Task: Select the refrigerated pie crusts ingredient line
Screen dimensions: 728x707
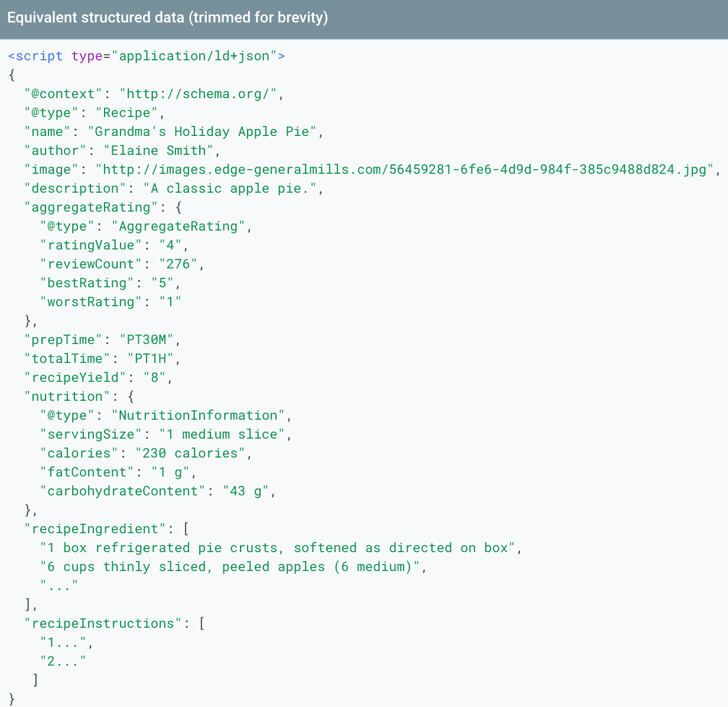Action: [x=281, y=548]
